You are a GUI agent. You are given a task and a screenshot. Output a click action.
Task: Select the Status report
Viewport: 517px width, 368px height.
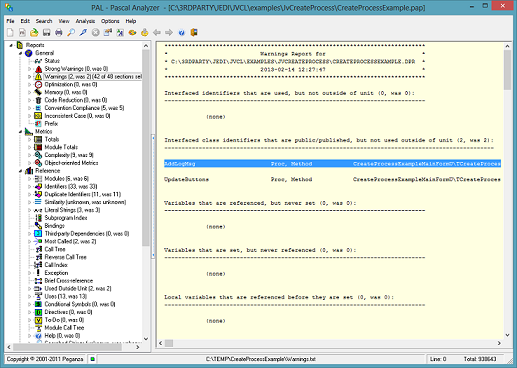click(x=52, y=61)
